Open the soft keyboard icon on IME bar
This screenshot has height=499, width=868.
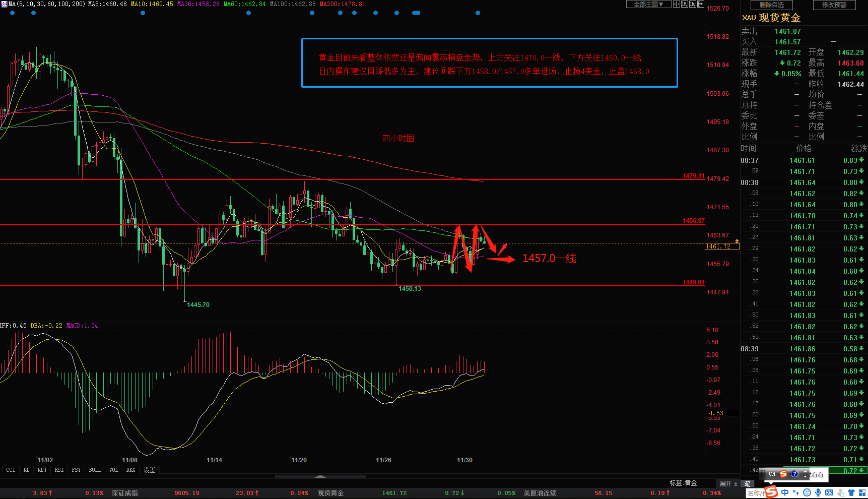tap(829, 492)
